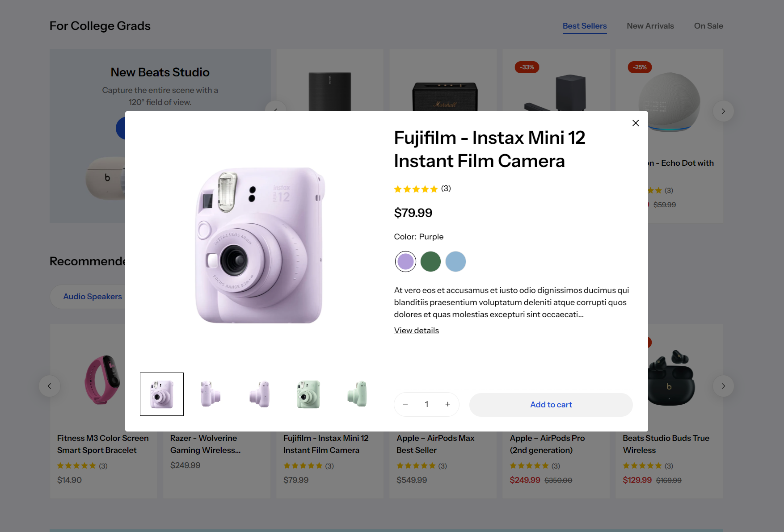This screenshot has height=532, width=784.
Task: Click the quantity input field
Action: coord(426,404)
